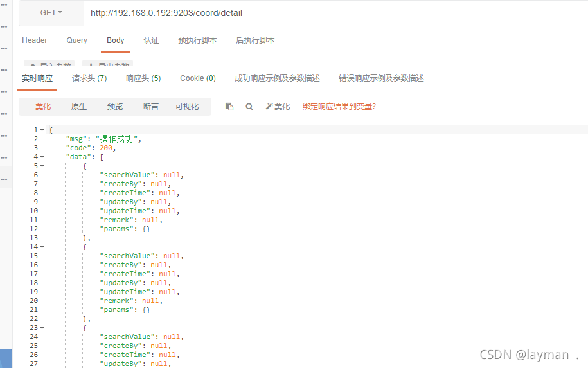
Task: Click "remark" on line 11
Action: pos(116,220)
